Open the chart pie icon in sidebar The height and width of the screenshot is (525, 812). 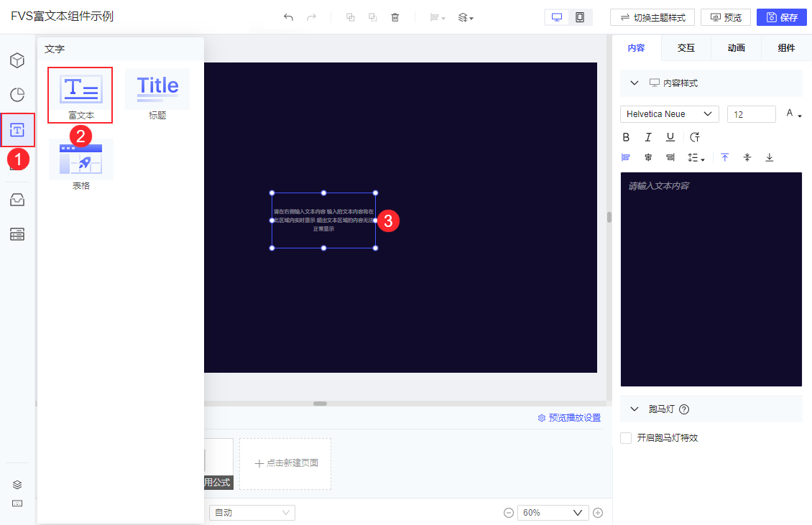(17, 95)
